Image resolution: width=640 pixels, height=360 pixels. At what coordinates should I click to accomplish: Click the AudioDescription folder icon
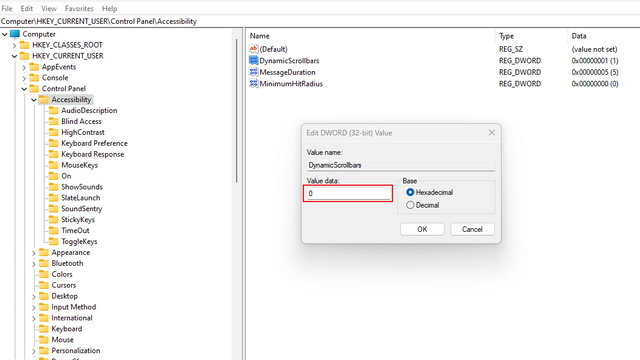pos(53,111)
